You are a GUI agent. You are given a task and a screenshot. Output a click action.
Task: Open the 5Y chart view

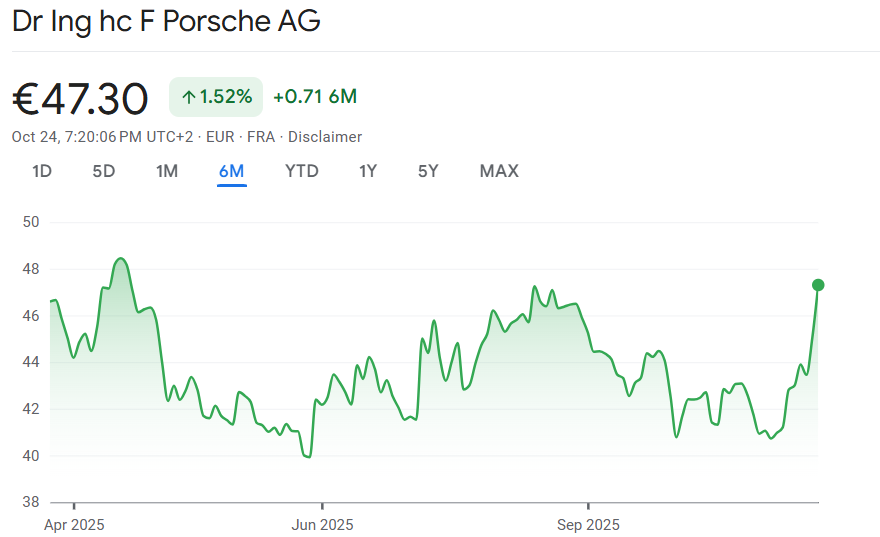click(x=428, y=171)
